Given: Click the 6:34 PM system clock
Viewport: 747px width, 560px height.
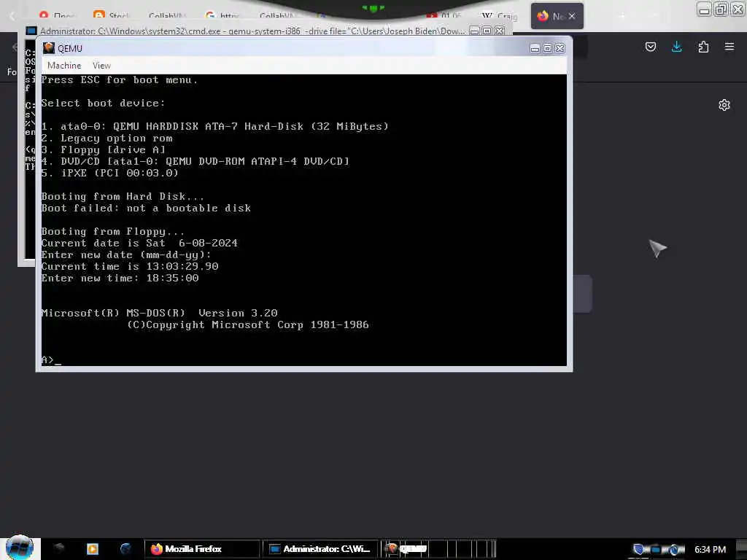Looking at the screenshot, I should pyautogui.click(x=710, y=550).
